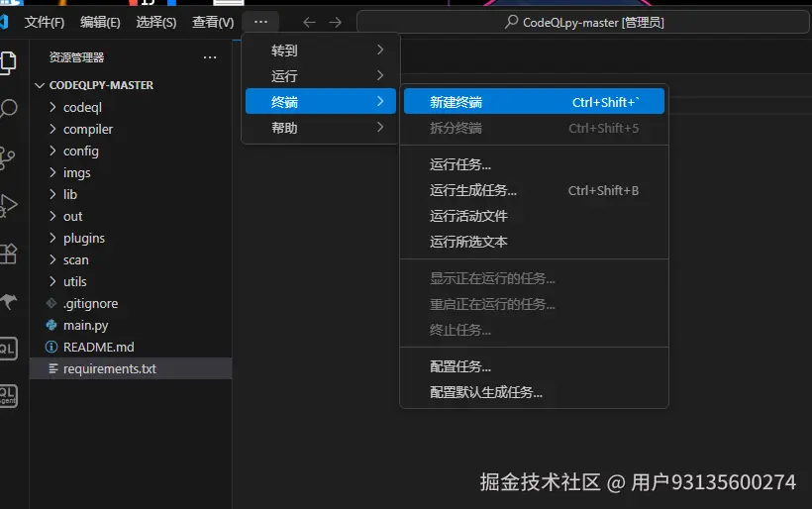Viewport: 812px width, 509px height.
Task: Open the Search view in activity bar
Action: pyautogui.click(x=8, y=108)
